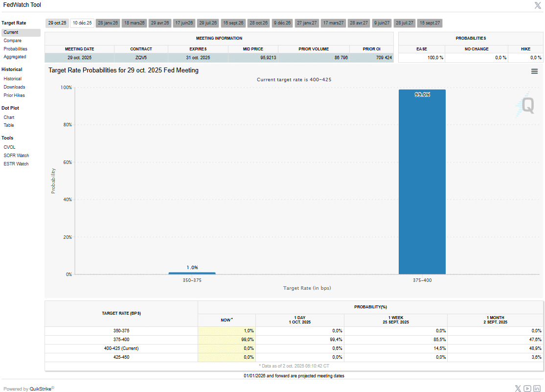Open Downloads in the sidebar
545x392 pixels.
[14, 87]
